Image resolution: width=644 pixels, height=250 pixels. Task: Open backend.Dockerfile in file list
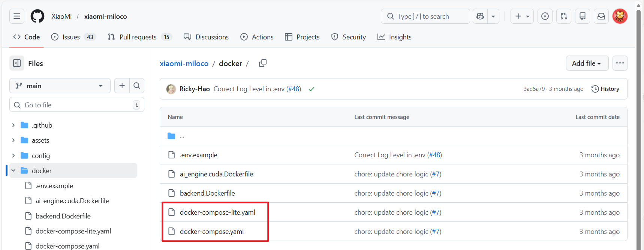tap(207, 193)
